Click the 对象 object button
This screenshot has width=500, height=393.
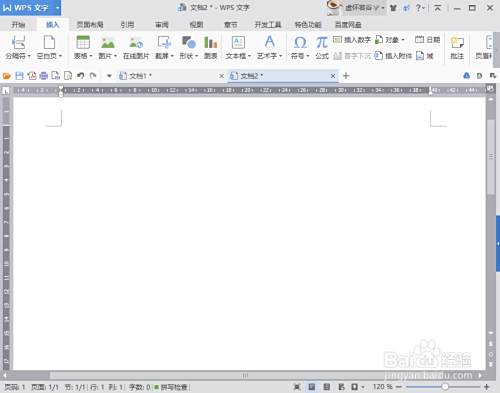point(389,40)
